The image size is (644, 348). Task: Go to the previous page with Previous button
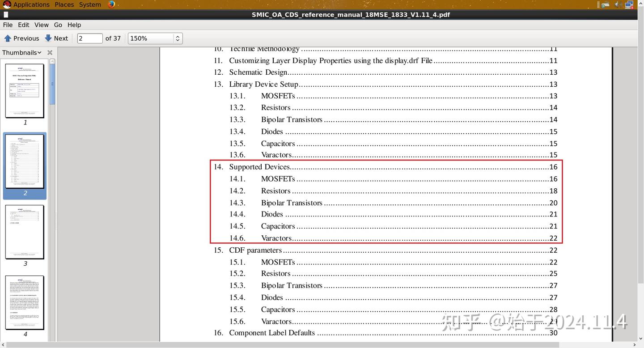(x=21, y=38)
